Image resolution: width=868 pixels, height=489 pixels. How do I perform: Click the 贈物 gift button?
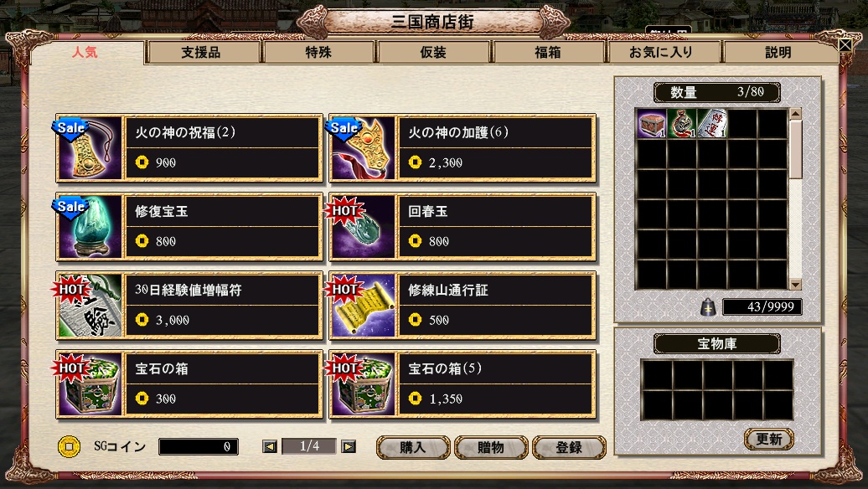[x=491, y=447]
